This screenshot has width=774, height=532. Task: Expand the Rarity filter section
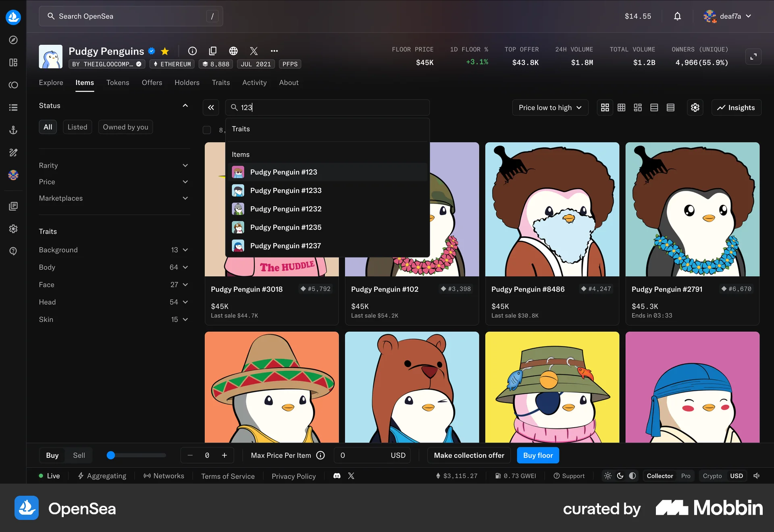click(113, 166)
